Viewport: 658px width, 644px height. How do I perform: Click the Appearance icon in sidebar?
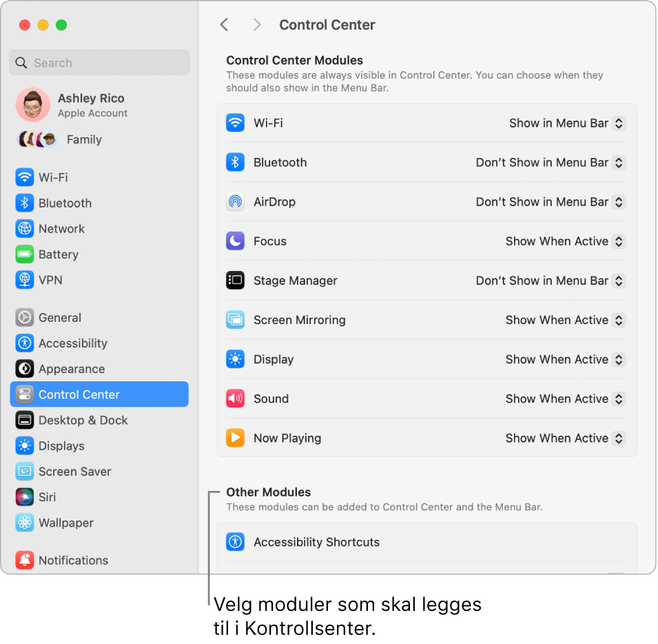[x=24, y=369]
